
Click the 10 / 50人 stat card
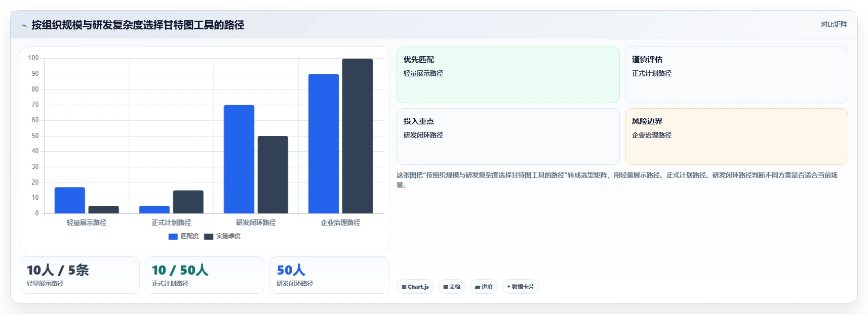(x=205, y=275)
